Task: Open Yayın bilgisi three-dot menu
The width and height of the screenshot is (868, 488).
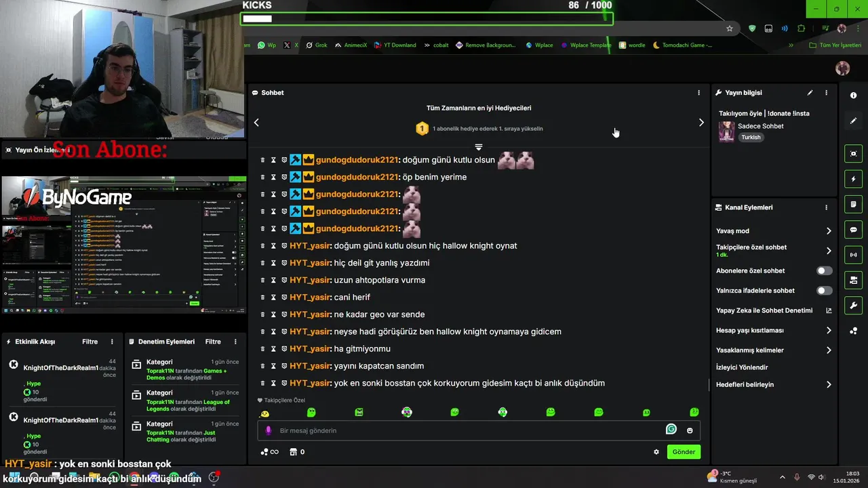Action: click(x=826, y=93)
